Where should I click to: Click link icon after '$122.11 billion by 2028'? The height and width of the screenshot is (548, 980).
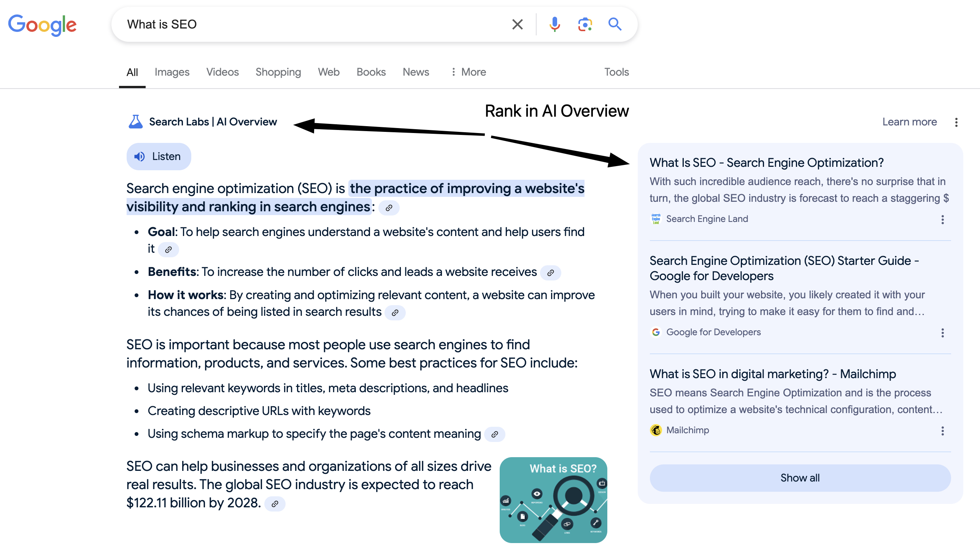[275, 504]
